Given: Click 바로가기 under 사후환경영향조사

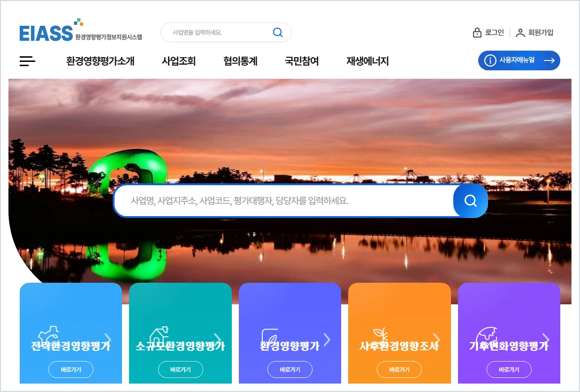Looking at the screenshot, I should click(399, 369).
